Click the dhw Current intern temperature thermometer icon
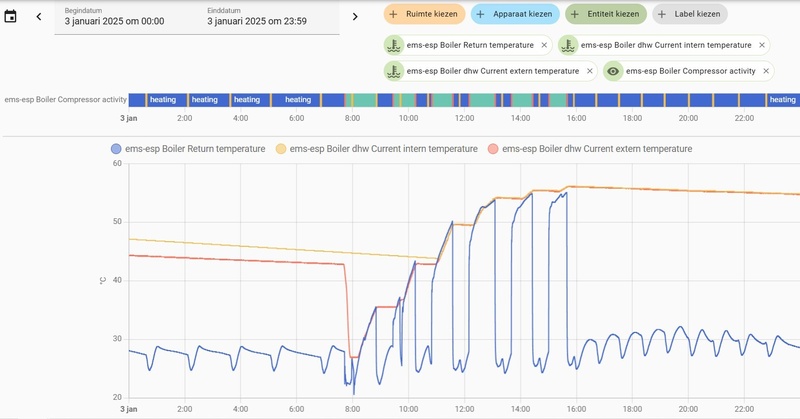The image size is (800, 419). tap(569, 45)
